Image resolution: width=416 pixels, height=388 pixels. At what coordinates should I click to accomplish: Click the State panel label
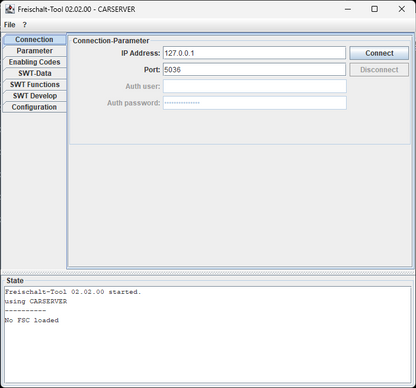(15, 281)
